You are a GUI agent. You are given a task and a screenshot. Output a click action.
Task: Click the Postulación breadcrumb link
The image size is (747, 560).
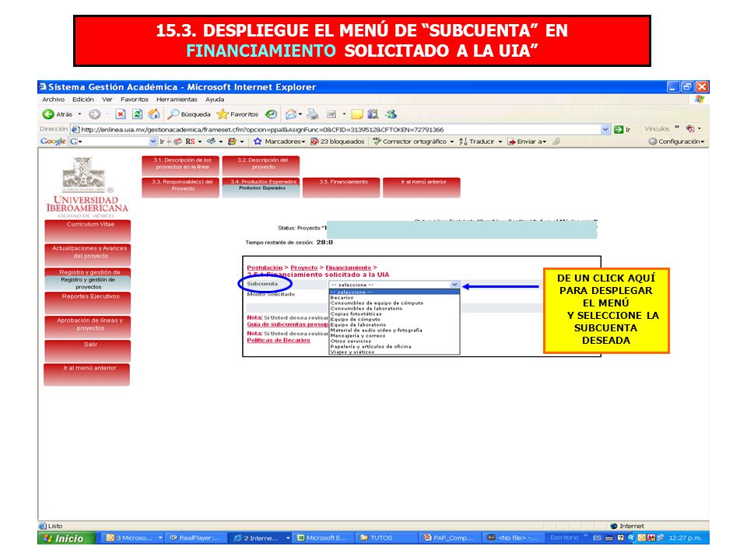coord(265,268)
